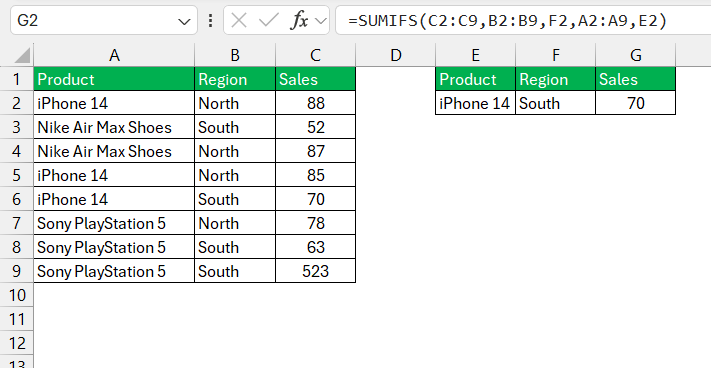Screen dimensions: 711x368
Task: Click Sales header cell in column C
Action: pos(316,79)
